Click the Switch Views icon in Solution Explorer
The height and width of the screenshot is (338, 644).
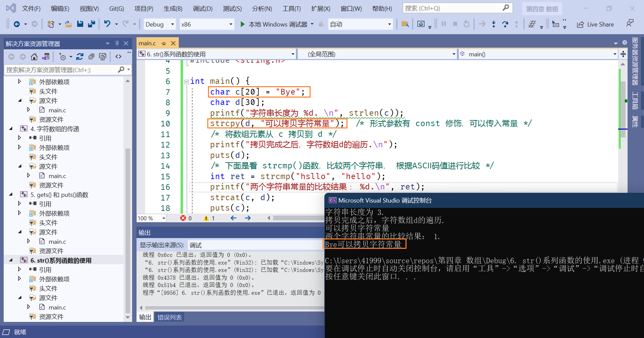tap(46, 57)
